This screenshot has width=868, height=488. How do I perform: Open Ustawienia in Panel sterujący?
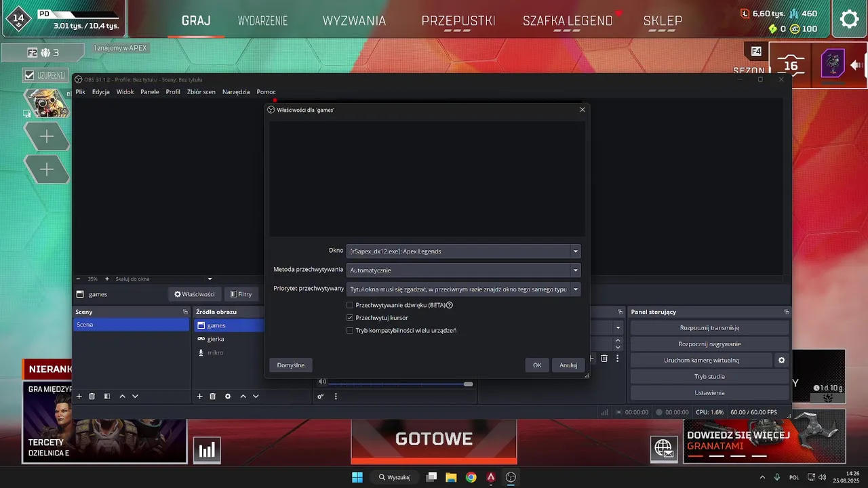(709, 392)
